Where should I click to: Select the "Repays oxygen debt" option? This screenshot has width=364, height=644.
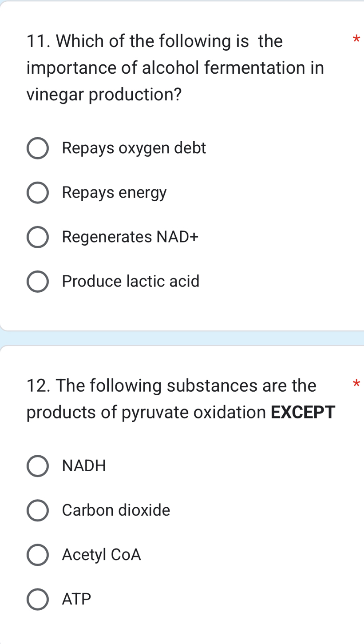point(38,147)
